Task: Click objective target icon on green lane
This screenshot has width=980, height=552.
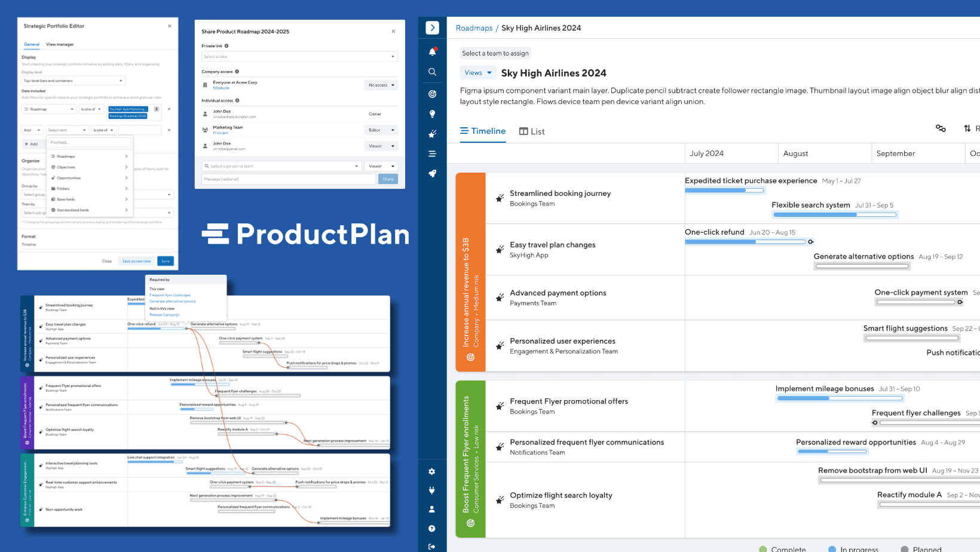Action: (470, 523)
